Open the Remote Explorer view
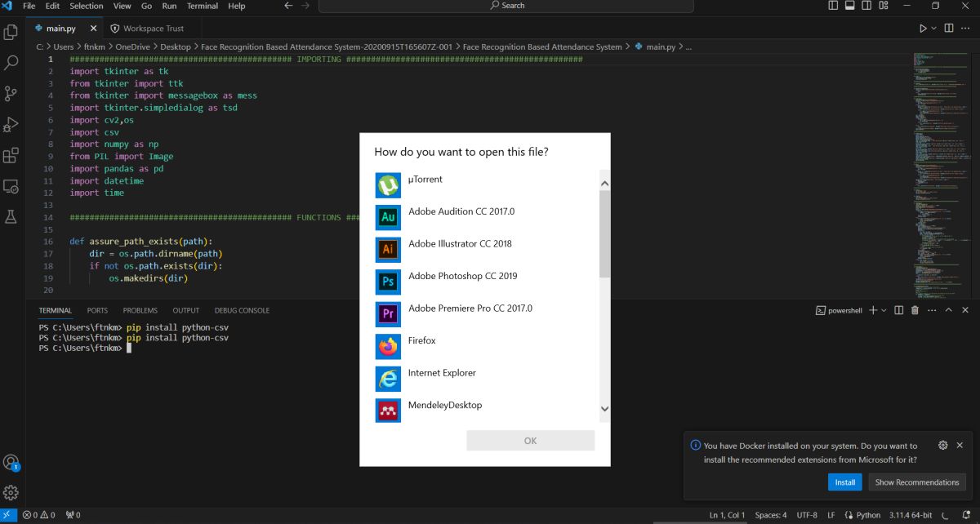This screenshot has width=980, height=524. (11, 186)
